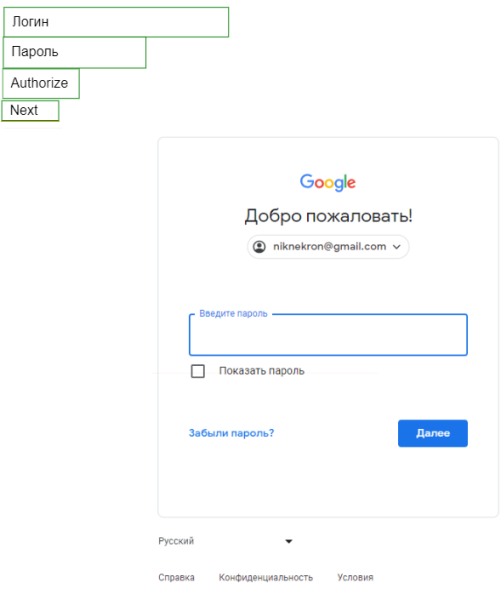The width and height of the screenshot is (501, 600).
Task: Click the blue Далее button
Action: click(x=432, y=433)
